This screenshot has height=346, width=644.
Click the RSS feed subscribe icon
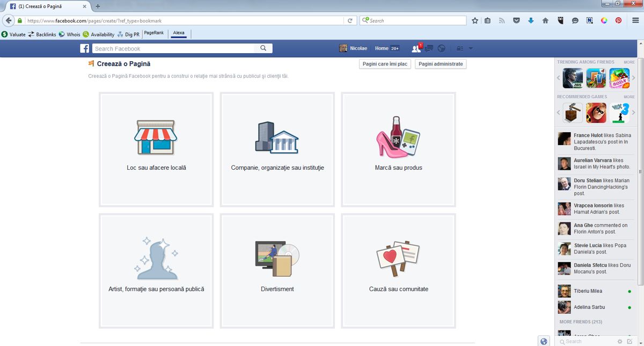[x=502, y=20]
